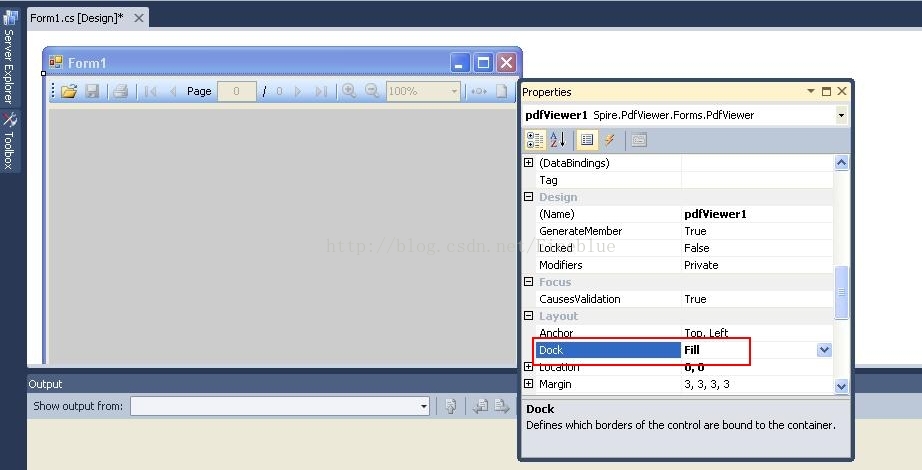The height and width of the screenshot is (470, 922).
Task: Collapse the Design category
Action: (529, 197)
